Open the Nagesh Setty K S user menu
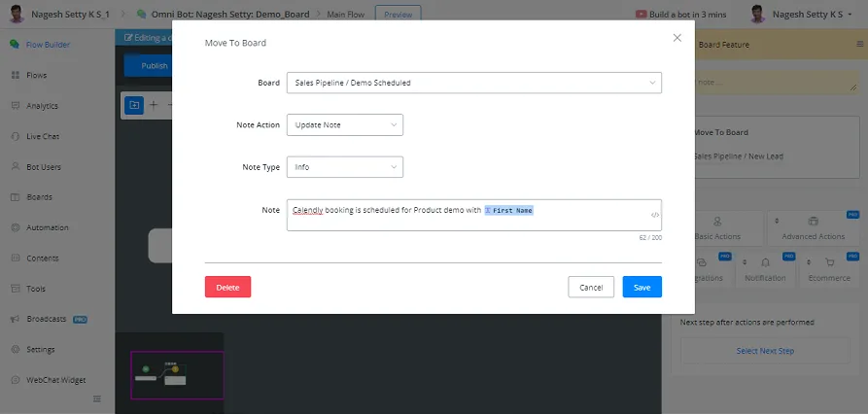Screen dimensions: 868x414 [x=801, y=15]
